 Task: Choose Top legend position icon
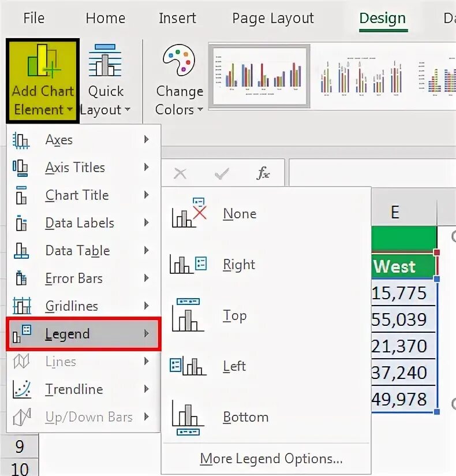click(188, 314)
